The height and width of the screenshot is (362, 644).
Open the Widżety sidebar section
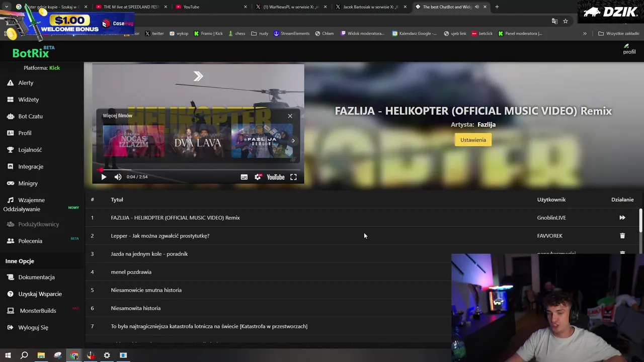[x=29, y=100]
